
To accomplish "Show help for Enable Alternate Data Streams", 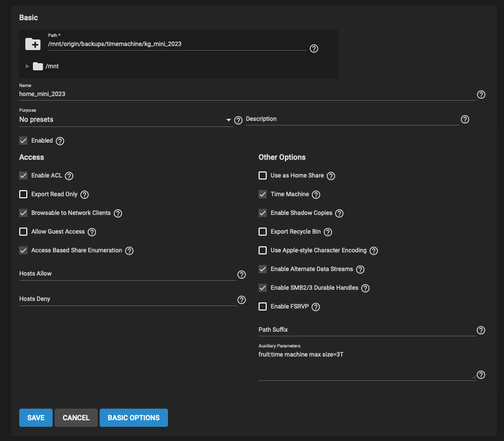I will point(360,270).
